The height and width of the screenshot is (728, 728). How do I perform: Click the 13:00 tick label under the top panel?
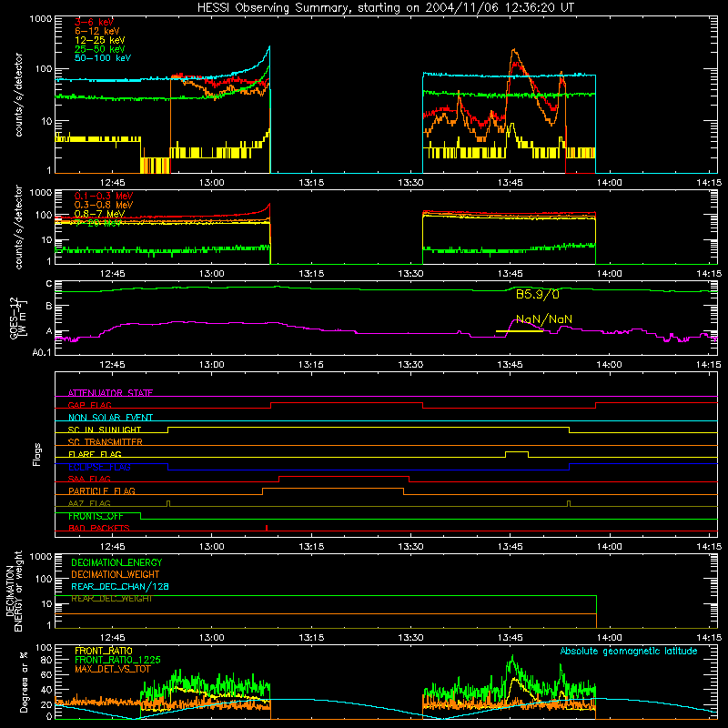(x=212, y=183)
